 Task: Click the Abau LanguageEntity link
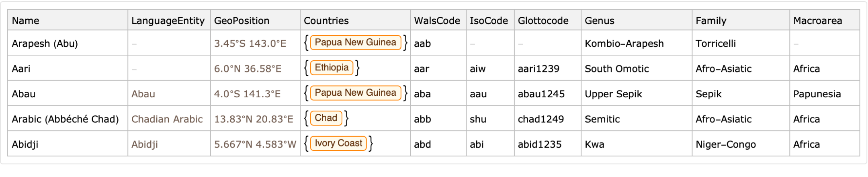(x=143, y=94)
